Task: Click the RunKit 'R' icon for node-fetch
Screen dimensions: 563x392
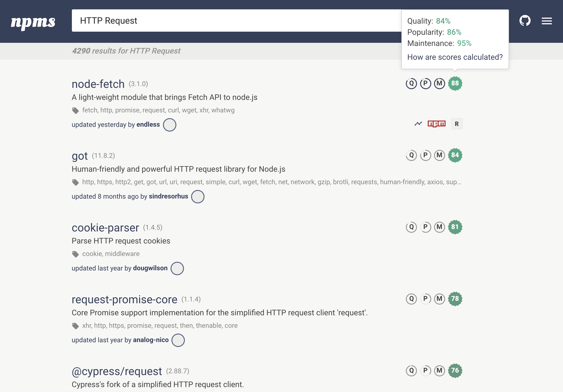Action: click(x=457, y=124)
